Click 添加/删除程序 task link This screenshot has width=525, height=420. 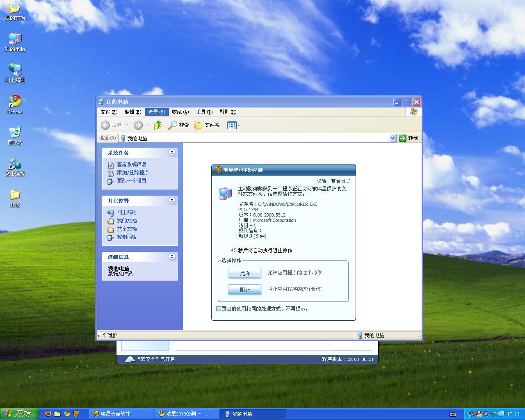[133, 173]
